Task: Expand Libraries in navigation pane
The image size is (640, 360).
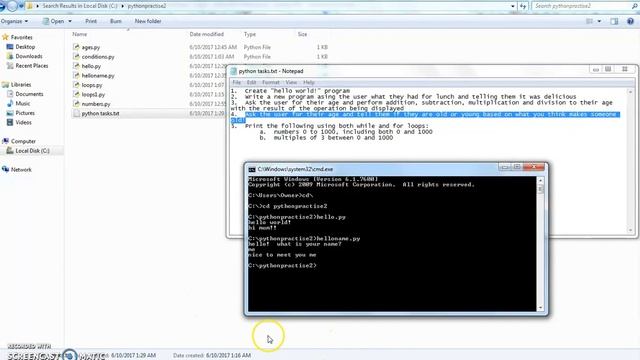Action: point(21,84)
